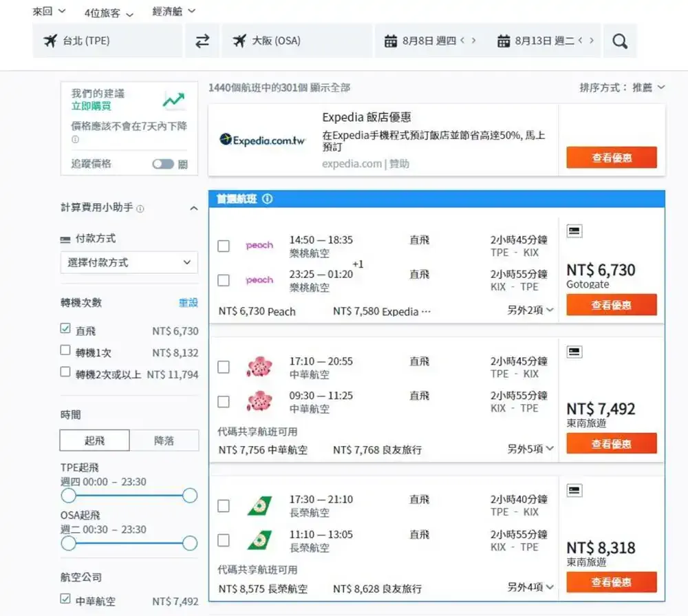Select the Peach 23:25 return flight checkbox

tap(224, 280)
